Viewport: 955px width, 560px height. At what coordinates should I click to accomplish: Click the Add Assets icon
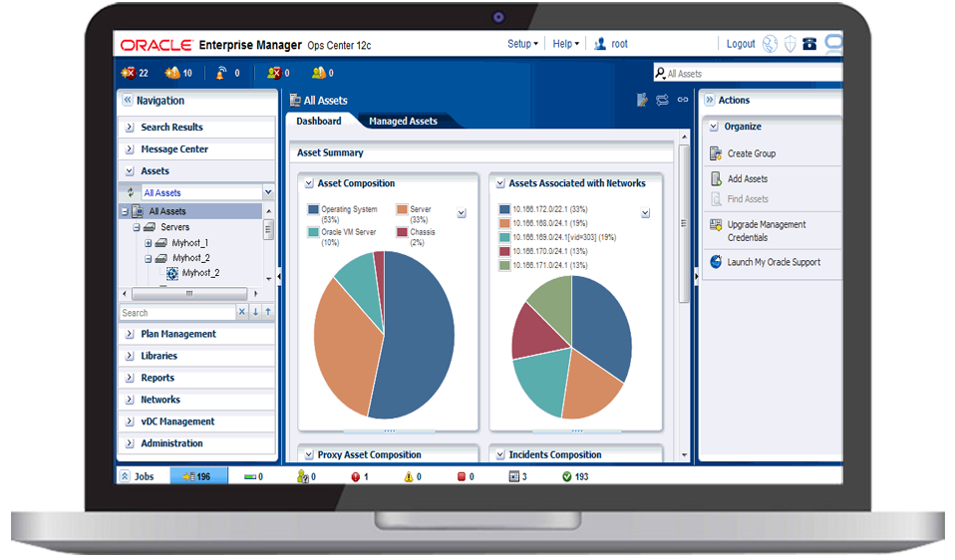(716, 178)
